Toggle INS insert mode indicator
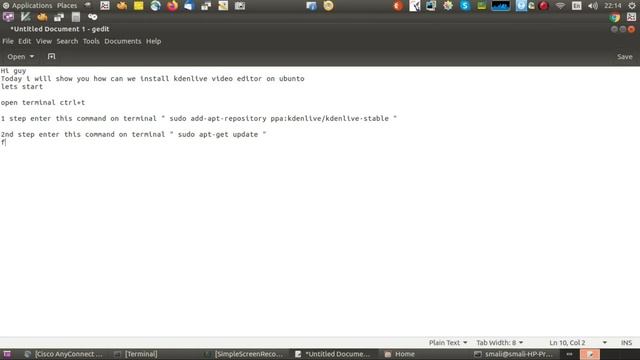The height and width of the screenshot is (360, 640). point(626,342)
